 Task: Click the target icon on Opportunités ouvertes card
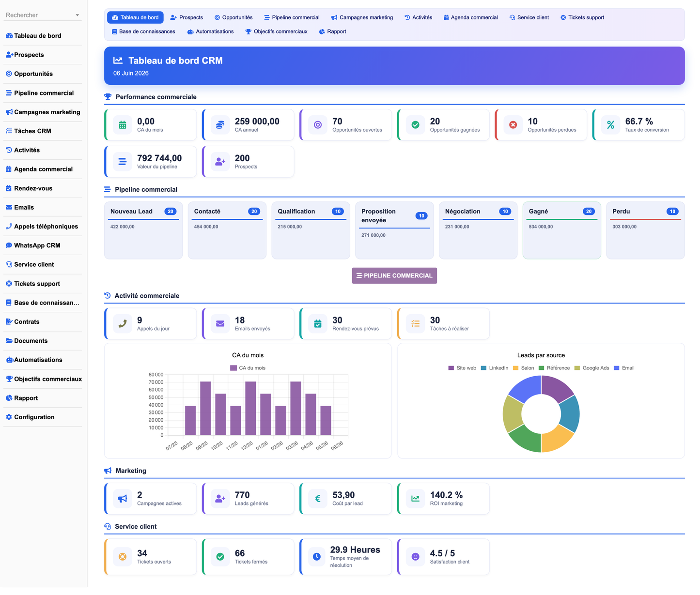(x=318, y=125)
